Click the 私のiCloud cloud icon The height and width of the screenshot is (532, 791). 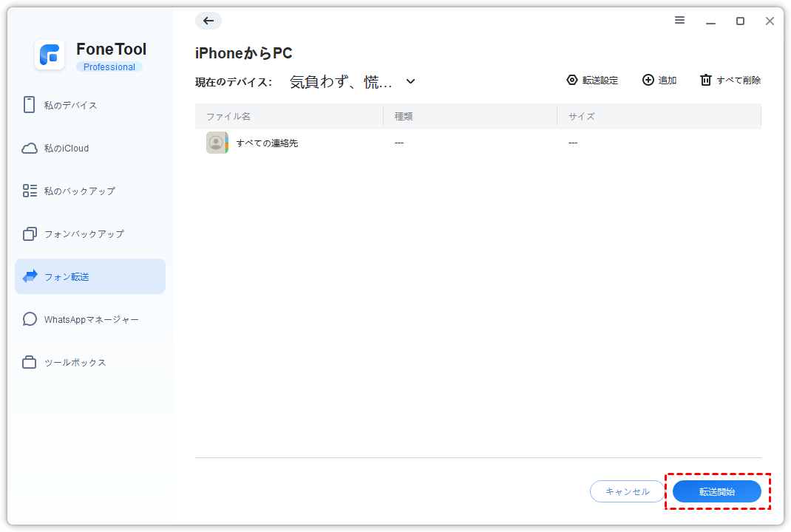[x=30, y=149]
